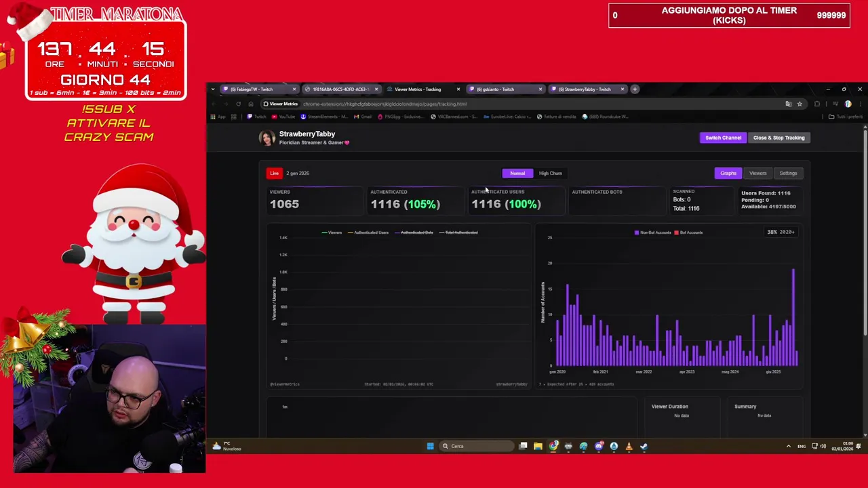The width and height of the screenshot is (868, 488).
Task: Click the Authenticated 1116 (105%) stat card
Action: pyautogui.click(x=415, y=200)
